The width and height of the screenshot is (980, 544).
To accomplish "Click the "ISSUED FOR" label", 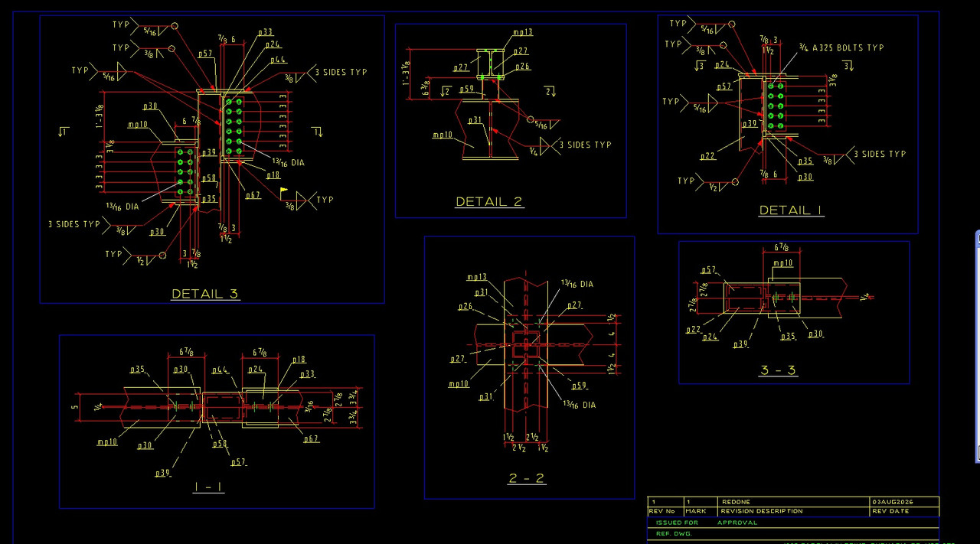I will coord(677,523).
